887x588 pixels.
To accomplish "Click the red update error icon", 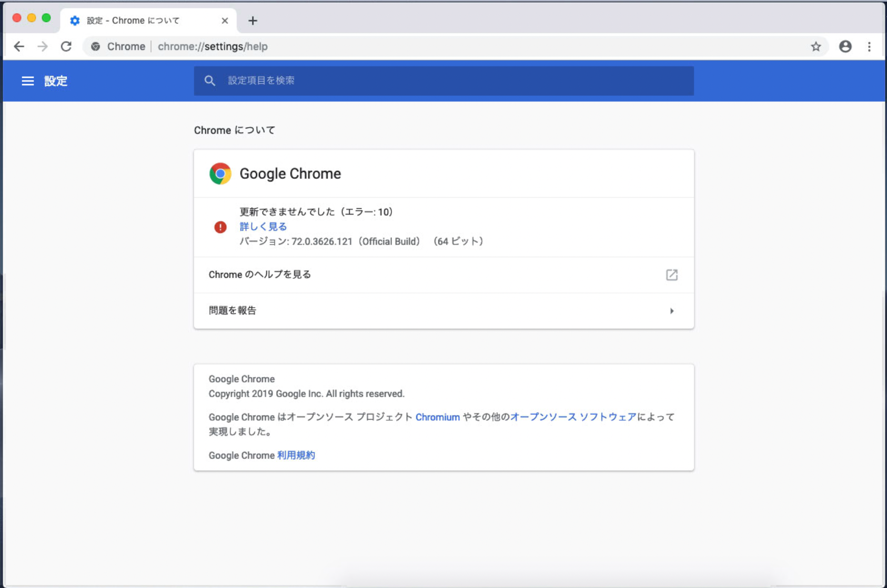I will (220, 227).
